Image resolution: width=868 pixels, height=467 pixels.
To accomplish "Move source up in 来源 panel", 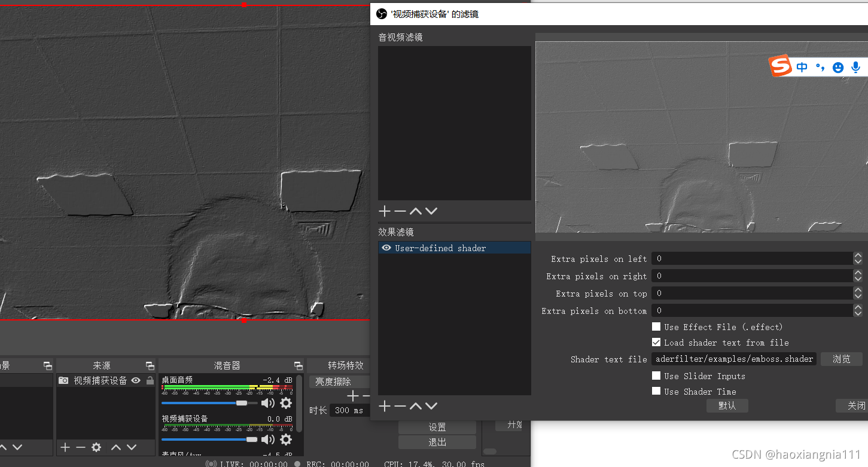I will click(x=116, y=447).
